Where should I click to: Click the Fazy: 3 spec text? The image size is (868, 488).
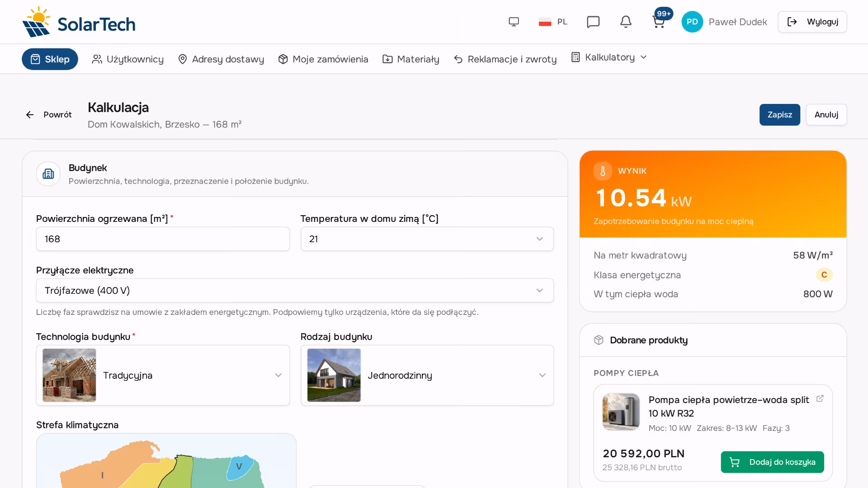tap(776, 428)
